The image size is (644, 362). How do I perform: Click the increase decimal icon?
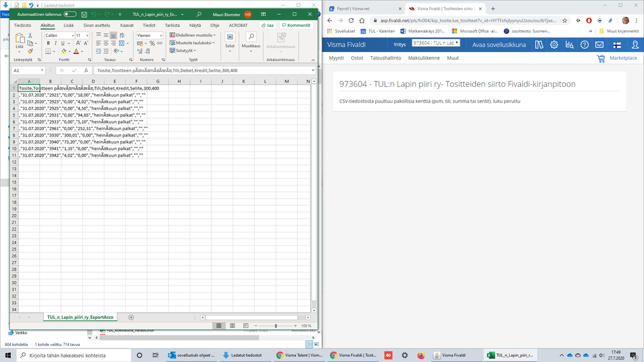point(140,52)
